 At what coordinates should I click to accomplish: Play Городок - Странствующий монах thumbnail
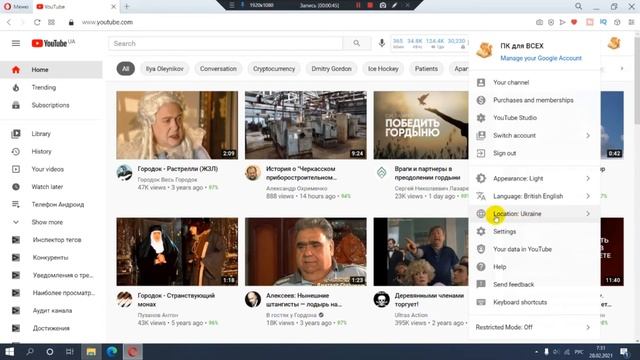(x=177, y=251)
